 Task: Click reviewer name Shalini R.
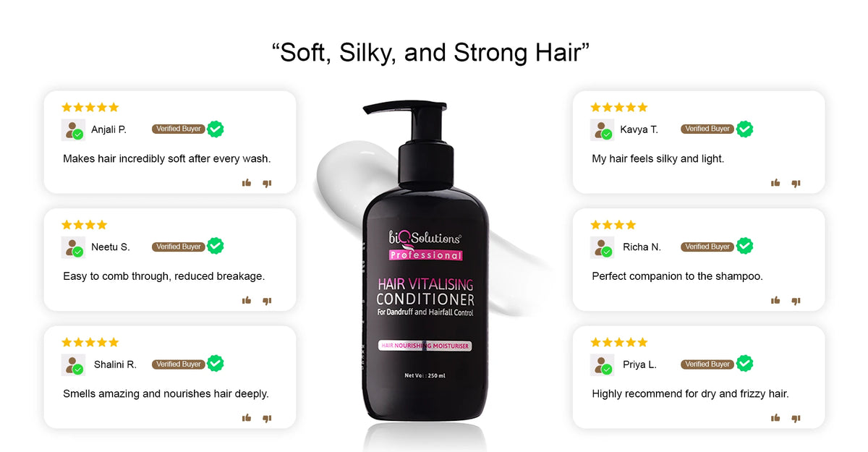click(x=115, y=364)
